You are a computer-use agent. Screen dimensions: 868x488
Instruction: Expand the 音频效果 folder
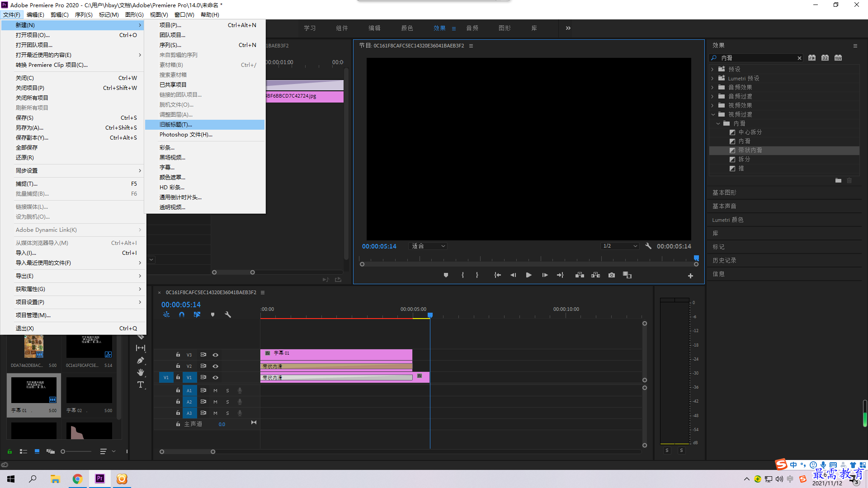[x=712, y=87]
